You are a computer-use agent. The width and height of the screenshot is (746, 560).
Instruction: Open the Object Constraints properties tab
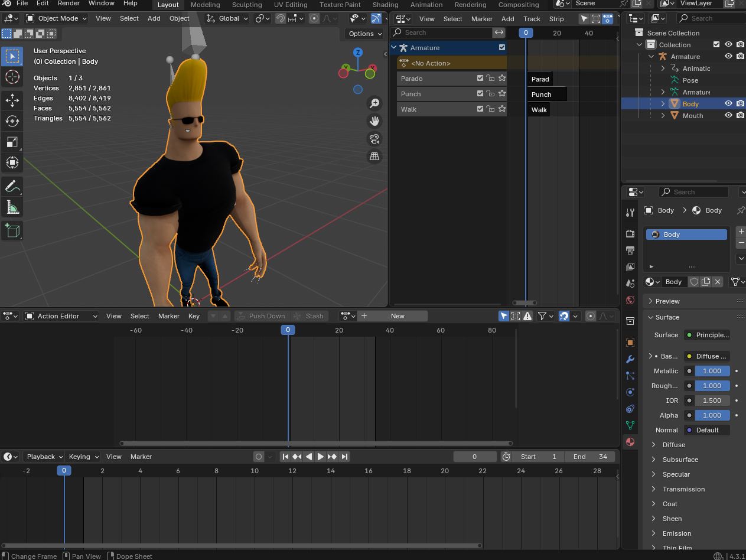630,409
